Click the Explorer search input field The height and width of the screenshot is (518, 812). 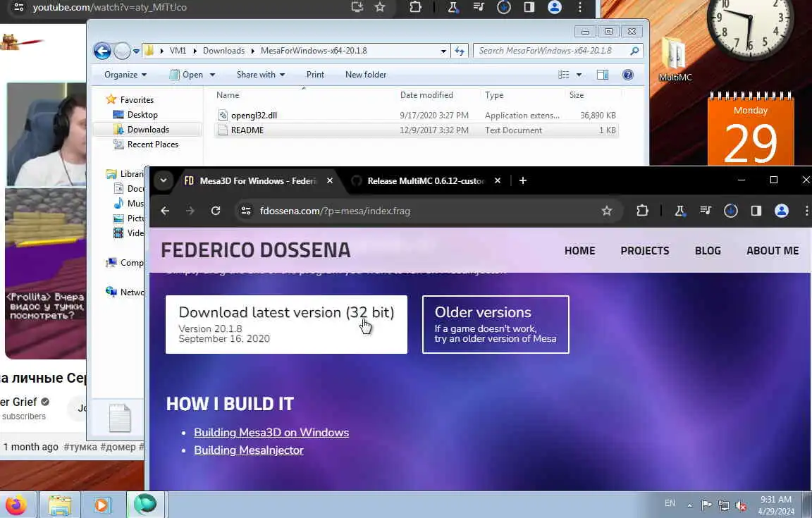[x=551, y=51]
